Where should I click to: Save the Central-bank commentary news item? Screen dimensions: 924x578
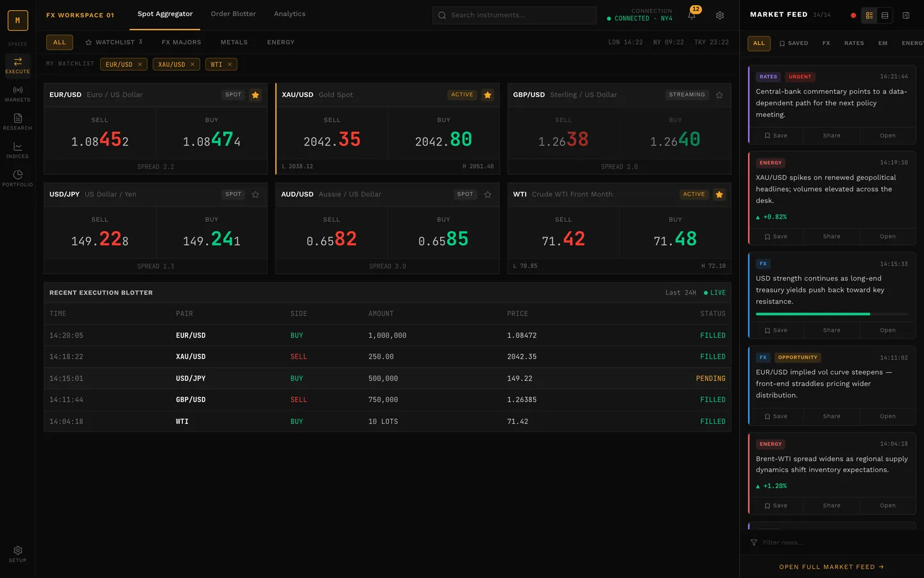(776, 136)
